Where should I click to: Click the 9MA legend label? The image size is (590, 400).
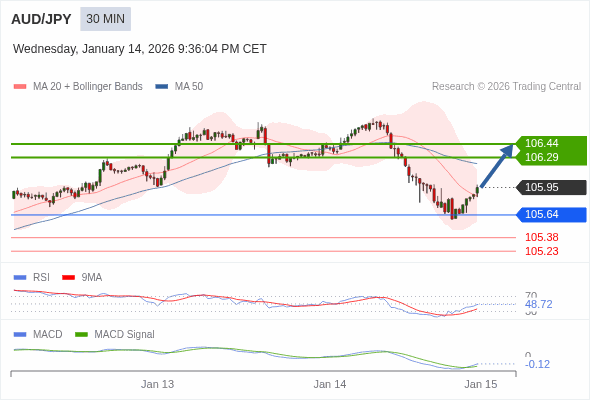(92, 278)
